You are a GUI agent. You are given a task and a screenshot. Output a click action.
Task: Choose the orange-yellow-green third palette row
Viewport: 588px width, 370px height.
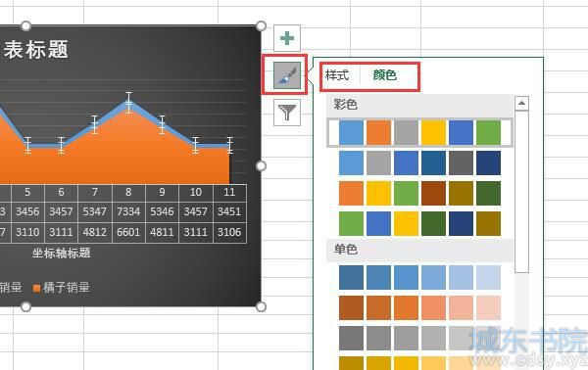(x=419, y=193)
